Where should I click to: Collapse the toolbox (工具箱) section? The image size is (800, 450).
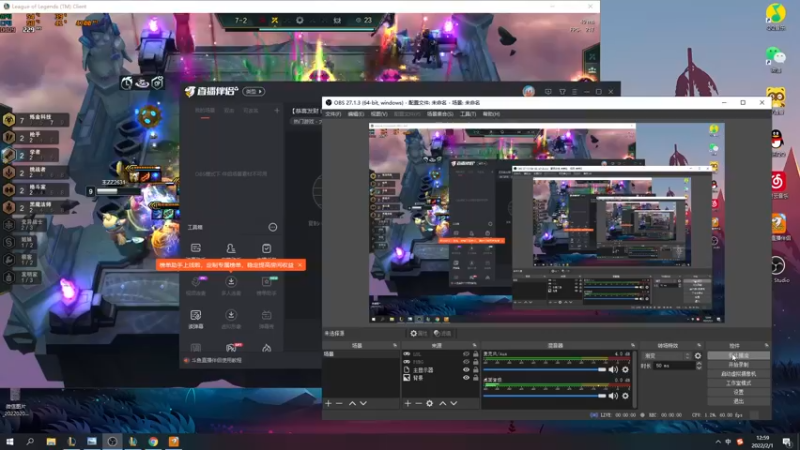click(x=273, y=227)
